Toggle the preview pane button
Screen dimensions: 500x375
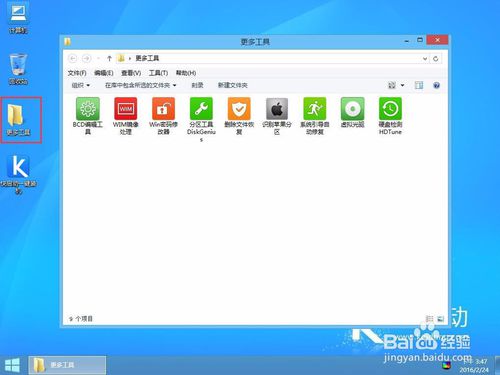pyautogui.click(x=419, y=85)
